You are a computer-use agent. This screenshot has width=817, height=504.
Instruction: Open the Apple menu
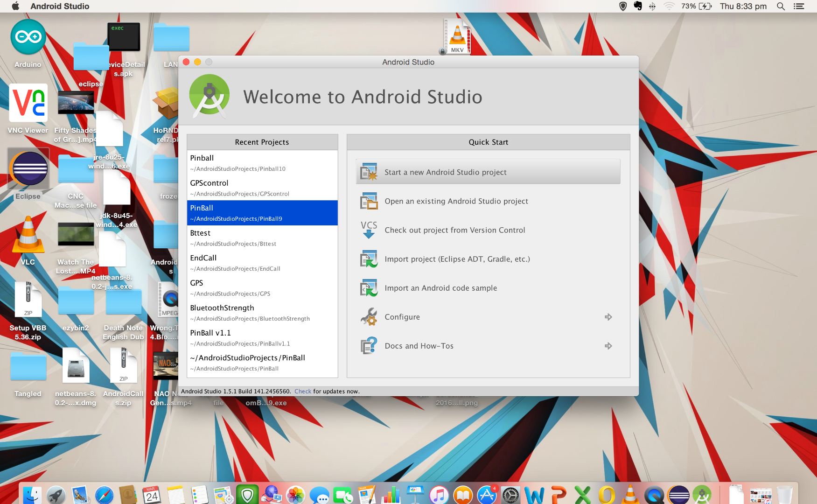[15, 6]
